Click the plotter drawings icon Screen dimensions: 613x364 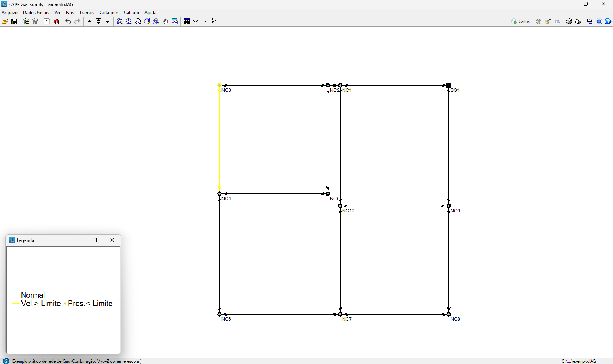click(x=578, y=21)
